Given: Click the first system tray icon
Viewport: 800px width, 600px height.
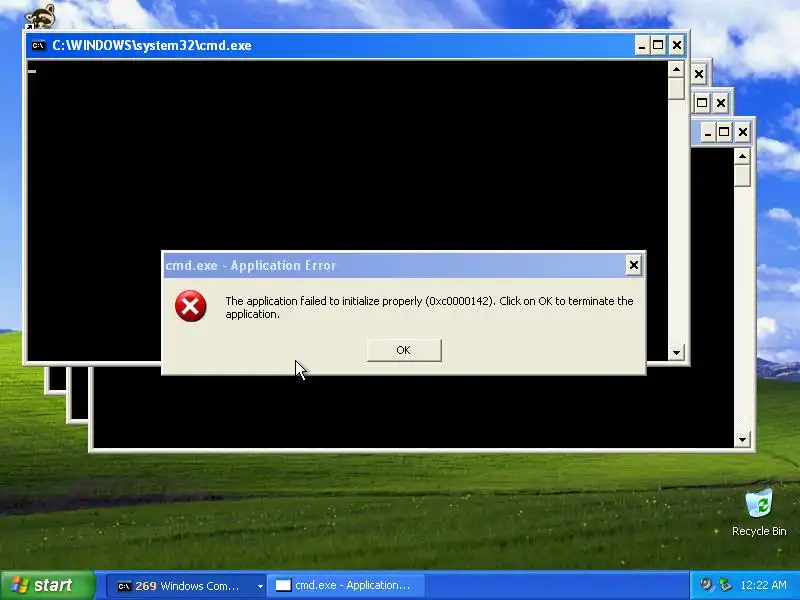Looking at the screenshot, I should point(707,585).
